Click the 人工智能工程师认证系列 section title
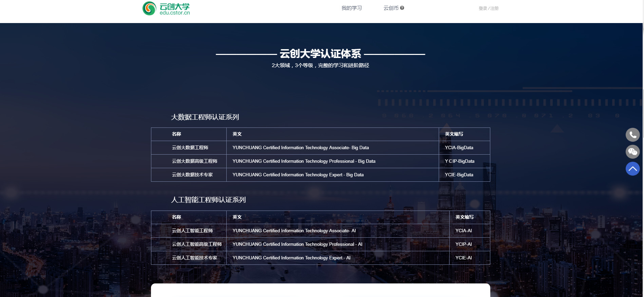644x297 pixels. [208, 200]
